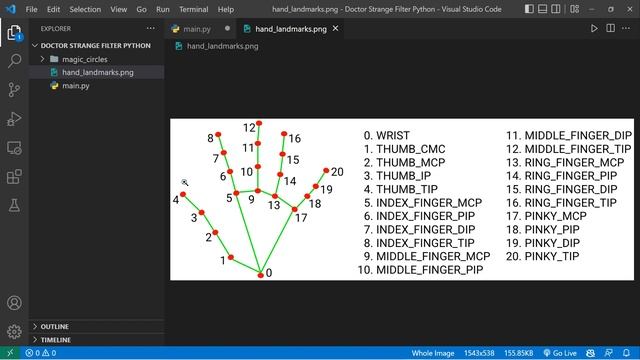This screenshot has height=360, width=640.
Task: Click the Go Live server button
Action: (560, 353)
